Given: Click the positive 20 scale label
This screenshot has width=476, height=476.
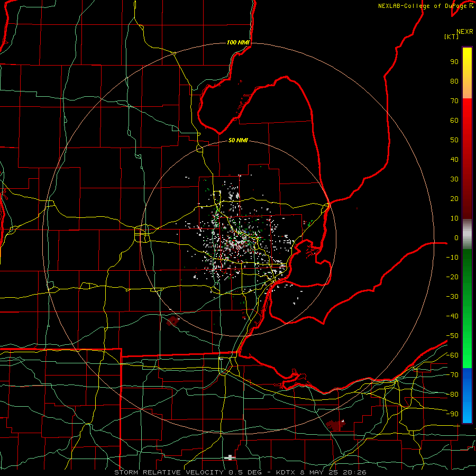Looking at the screenshot, I should click(454, 198).
